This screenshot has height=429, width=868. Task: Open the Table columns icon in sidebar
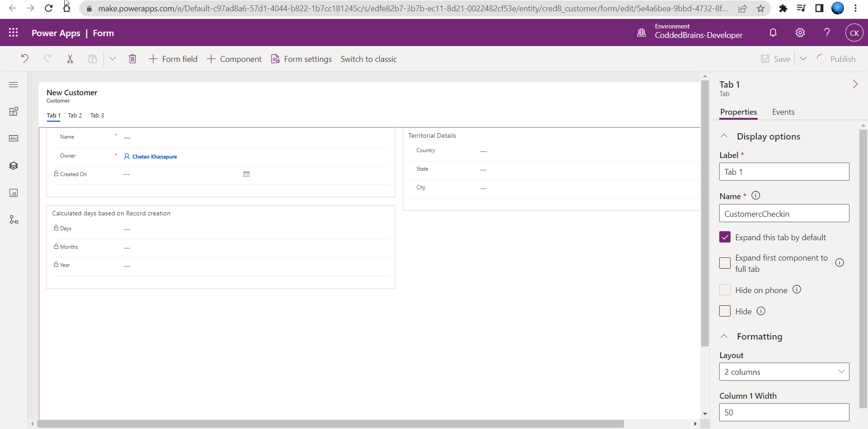[x=14, y=138]
